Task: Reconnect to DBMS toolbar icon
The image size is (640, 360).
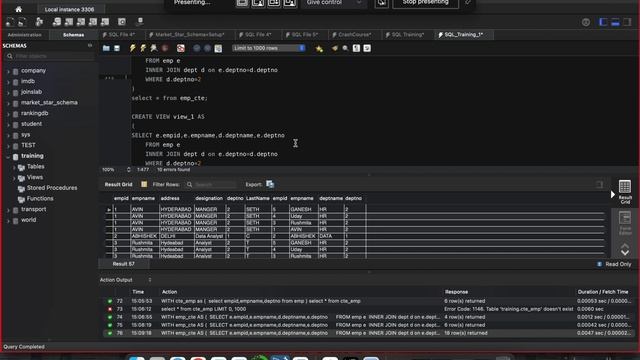Action: 140,22
